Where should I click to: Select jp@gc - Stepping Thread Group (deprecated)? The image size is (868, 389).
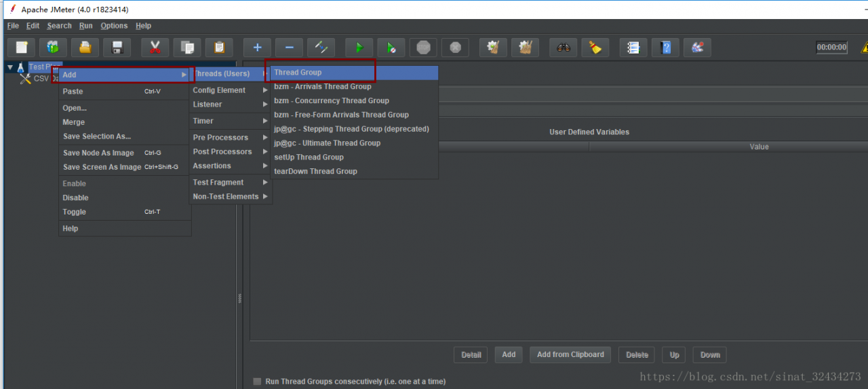click(x=355, y=129)
